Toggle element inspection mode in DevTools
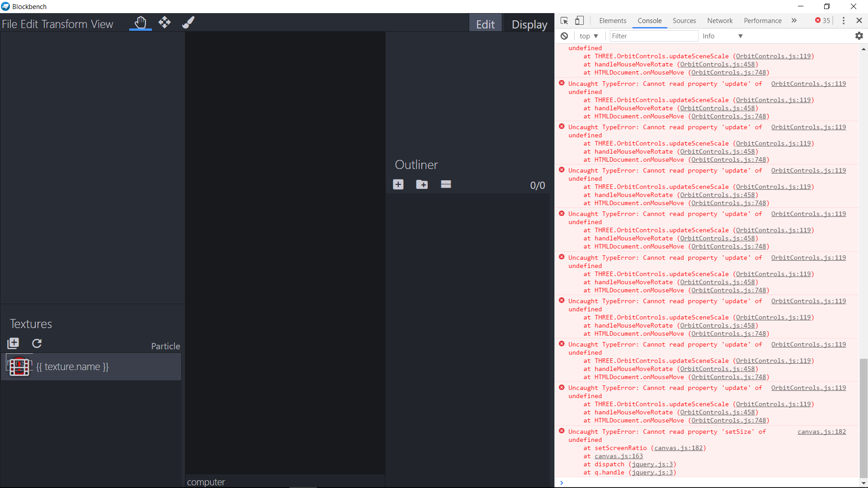 (x=563, y=20)
